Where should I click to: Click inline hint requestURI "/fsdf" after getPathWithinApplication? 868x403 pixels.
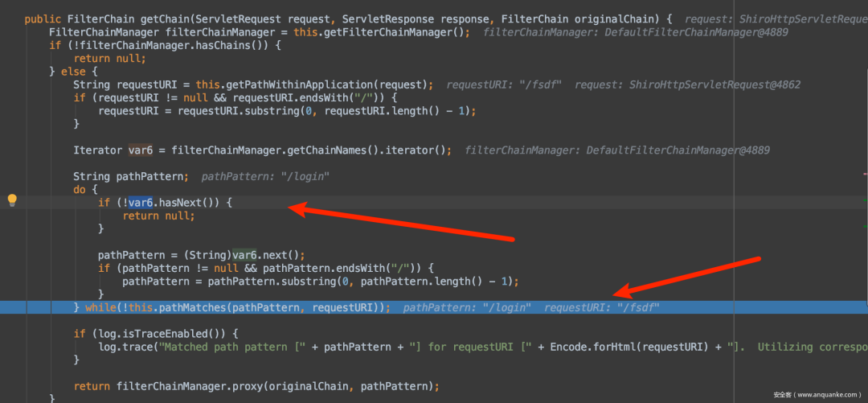tap(504, 84)
